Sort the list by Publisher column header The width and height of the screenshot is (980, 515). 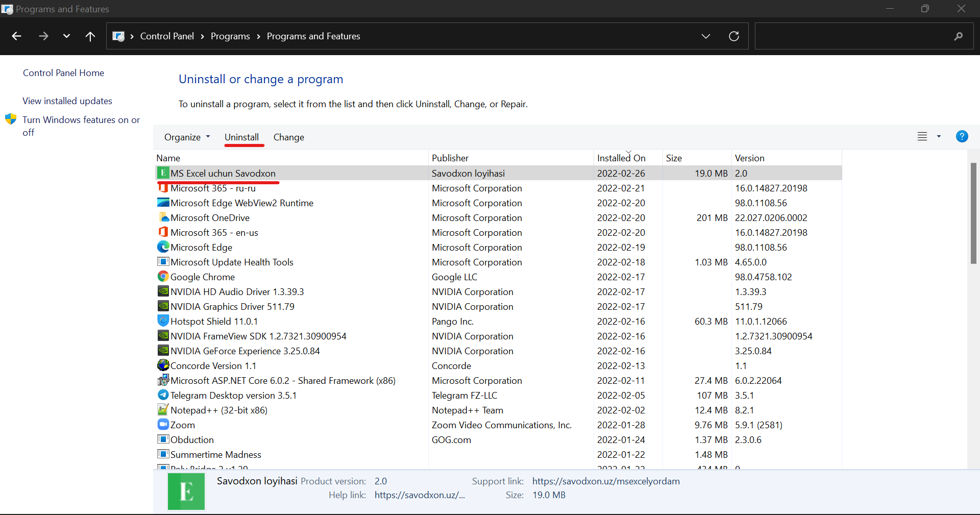450,158
